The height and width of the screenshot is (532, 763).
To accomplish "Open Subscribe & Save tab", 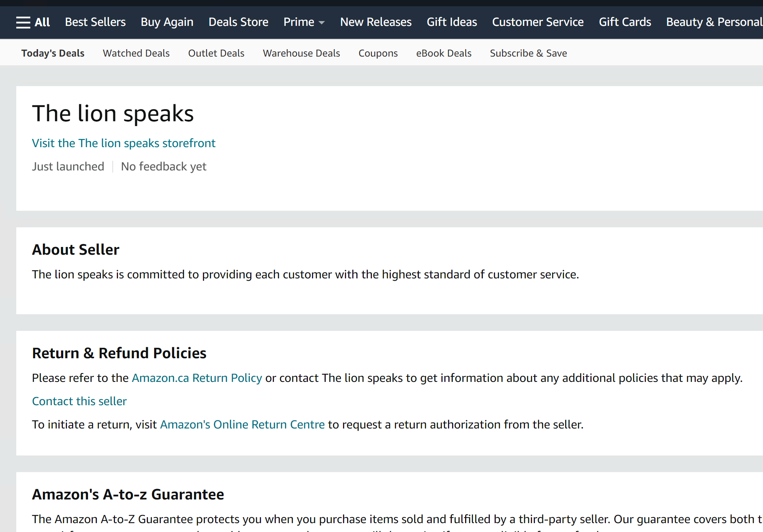I will pos(528,53).
